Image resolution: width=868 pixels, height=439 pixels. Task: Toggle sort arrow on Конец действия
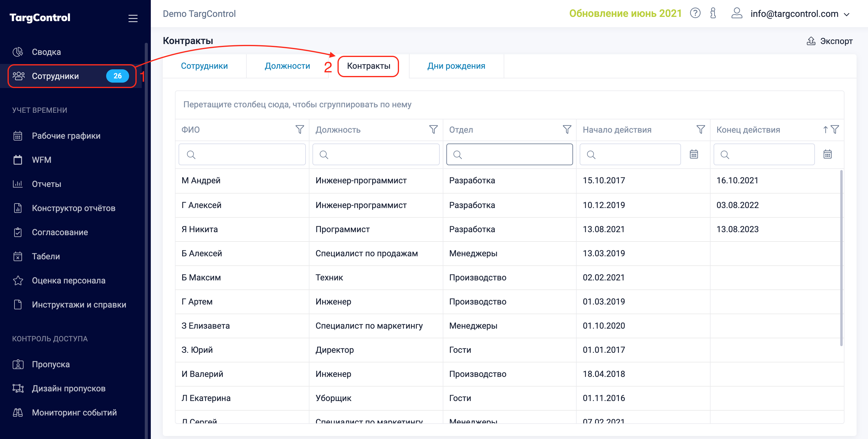coord(825,129)
